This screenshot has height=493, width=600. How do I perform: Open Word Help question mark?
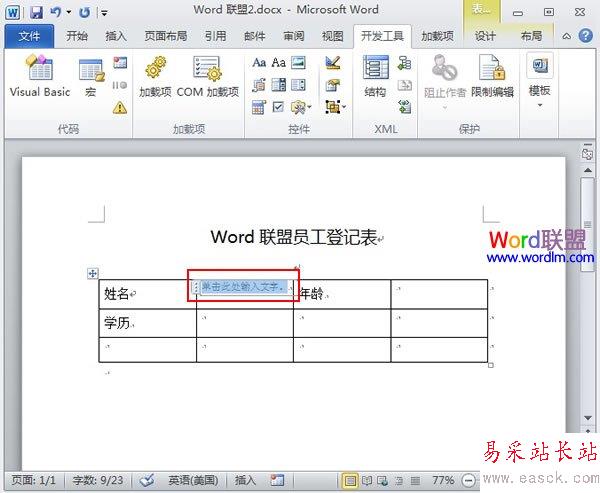(585, 36)
